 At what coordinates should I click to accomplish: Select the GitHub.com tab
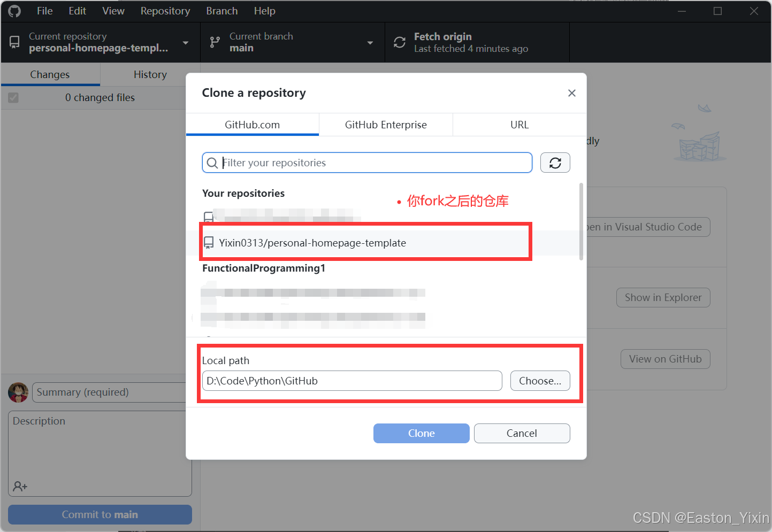253,125
